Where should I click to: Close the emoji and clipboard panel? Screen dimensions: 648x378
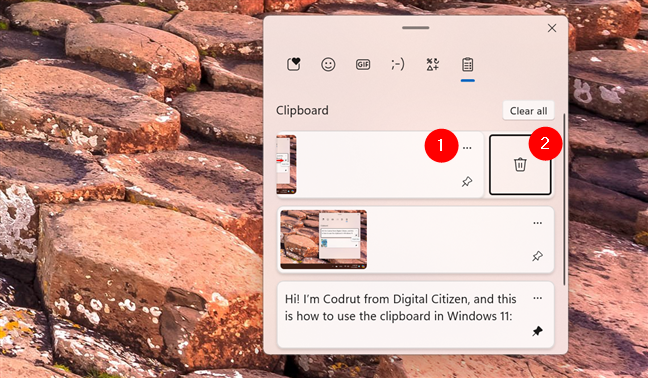tap(552, 28)
